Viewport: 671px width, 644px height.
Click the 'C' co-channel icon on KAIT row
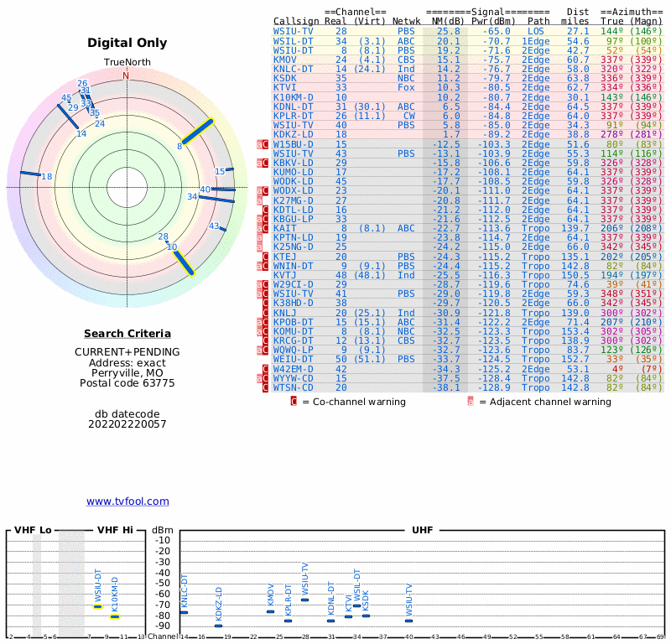265,228
